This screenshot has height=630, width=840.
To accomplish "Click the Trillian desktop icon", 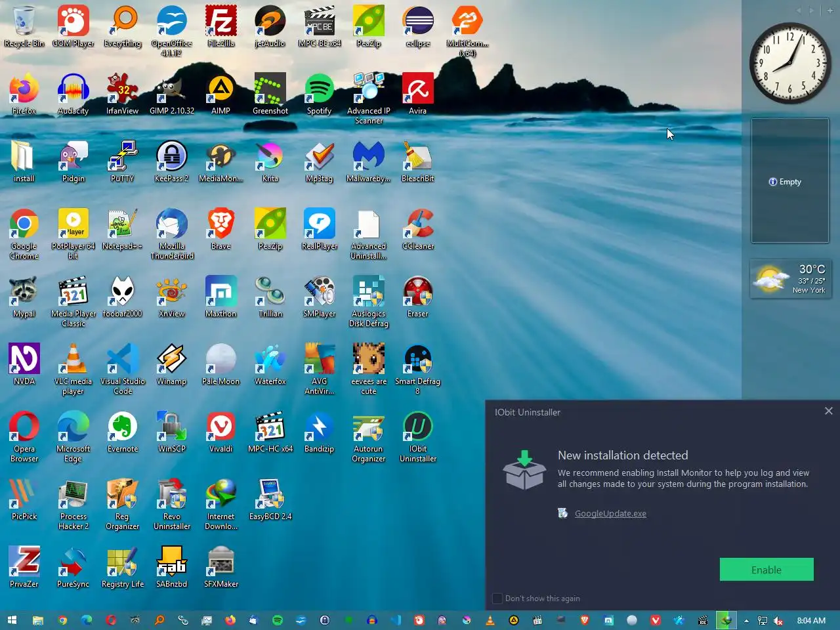I will 270,297.
